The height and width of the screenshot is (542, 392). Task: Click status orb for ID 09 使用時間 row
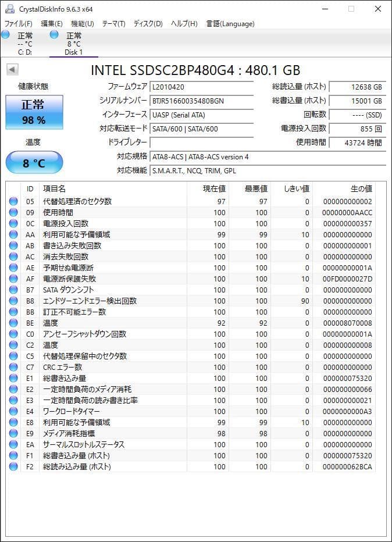coord(13,212)
